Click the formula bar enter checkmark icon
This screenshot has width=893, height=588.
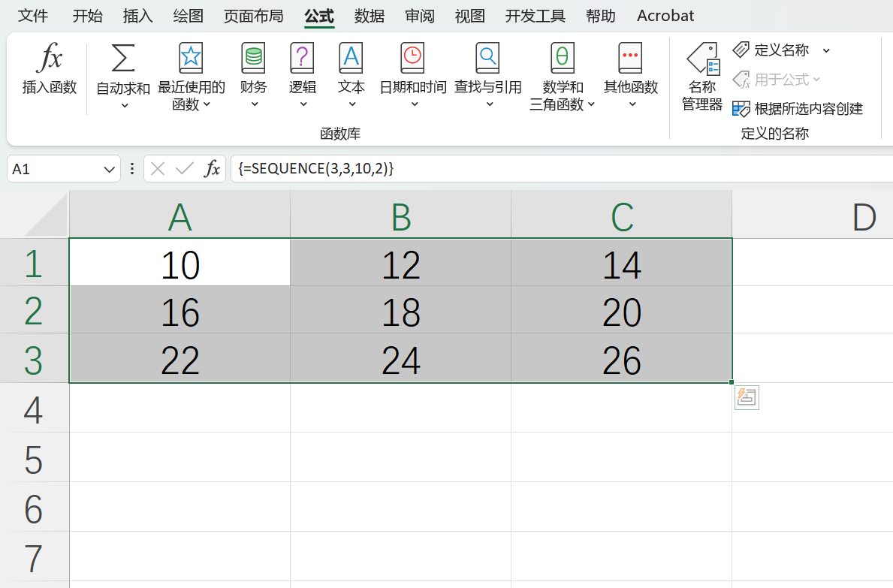(185, 169)
